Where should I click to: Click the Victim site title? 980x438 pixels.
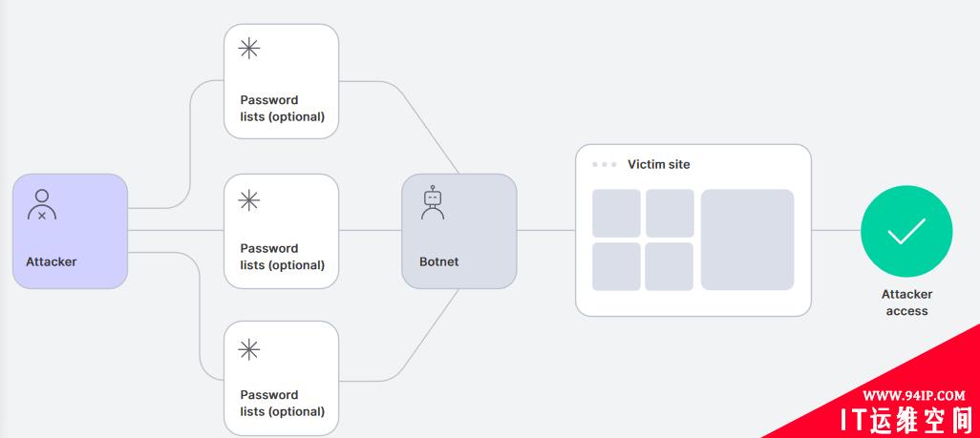659,165
